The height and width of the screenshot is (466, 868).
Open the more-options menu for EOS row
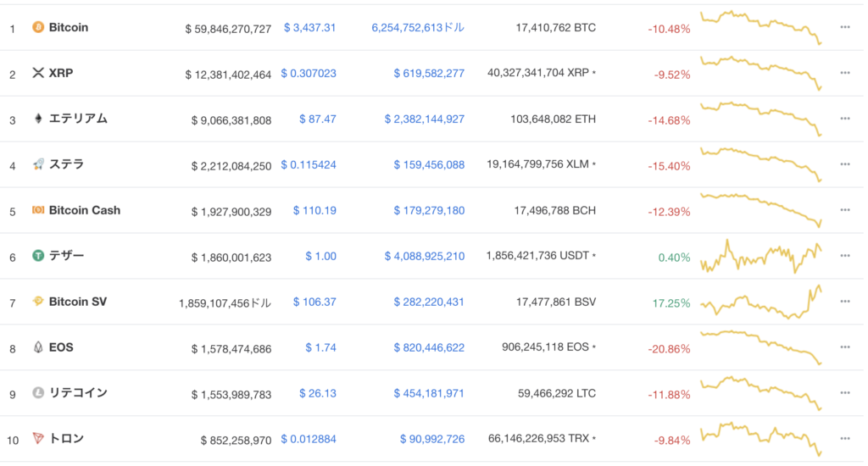coord(845,347)
